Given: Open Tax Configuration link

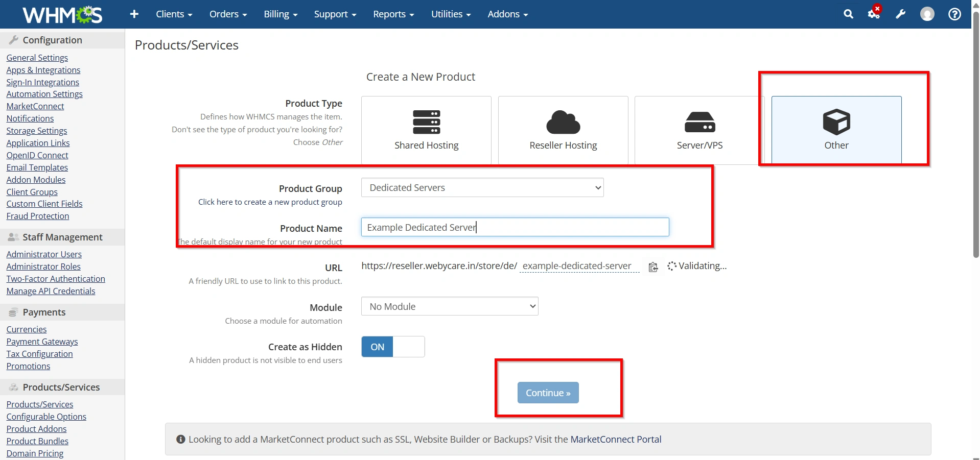Looking at the screenshot, I should click(x=39, y=354).
